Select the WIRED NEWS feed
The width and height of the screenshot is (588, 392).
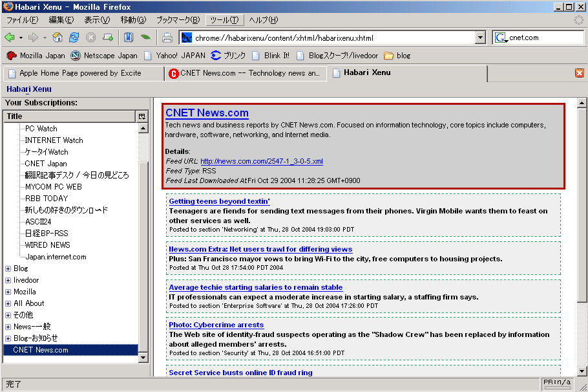(x=47, y=245)
